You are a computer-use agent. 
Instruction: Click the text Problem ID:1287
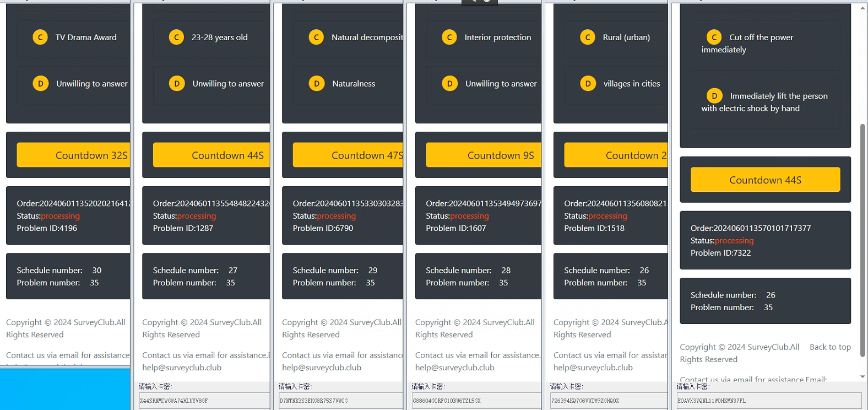coord(183,228)
